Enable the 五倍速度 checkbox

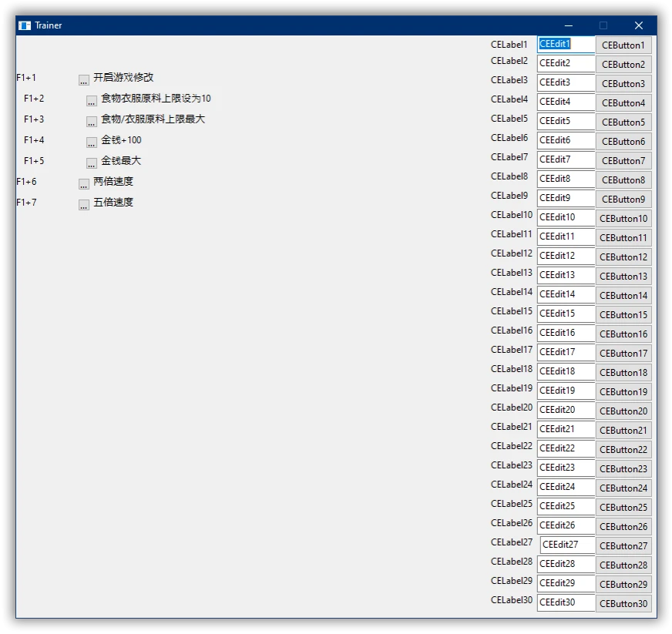[83, 205]
